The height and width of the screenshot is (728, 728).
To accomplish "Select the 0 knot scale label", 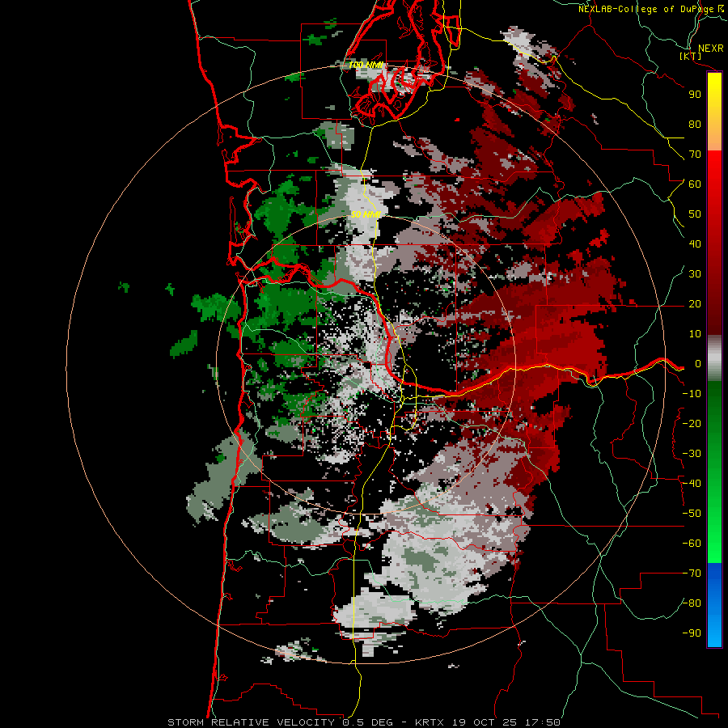I will [x=698, y=364].
